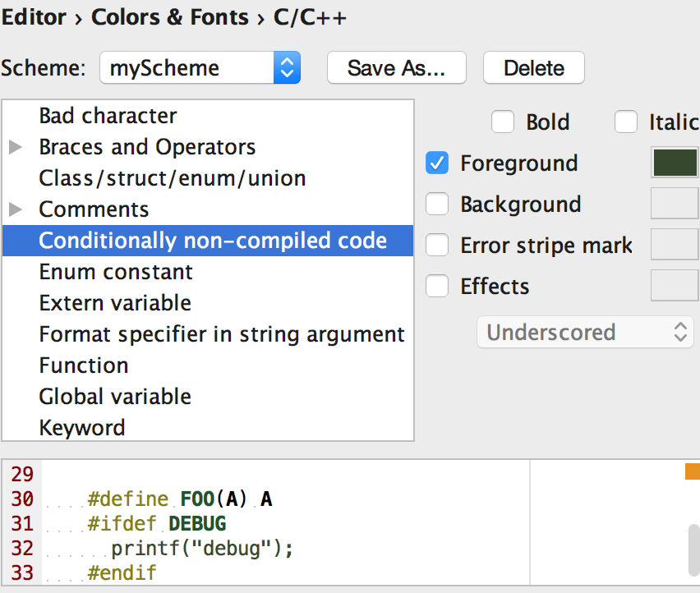
Task: Click the orange warning marker in preview
Action: tap(692, 471)
